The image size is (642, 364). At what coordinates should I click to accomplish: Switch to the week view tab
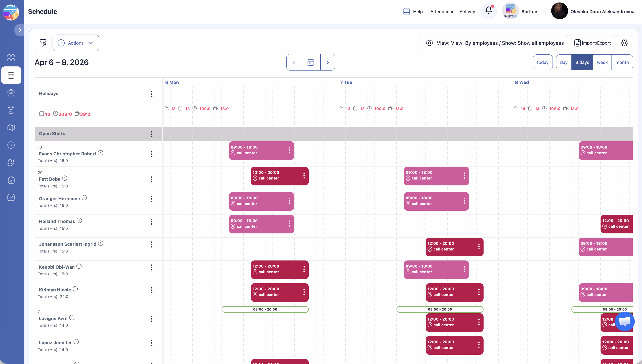click(x=602, y=62)
